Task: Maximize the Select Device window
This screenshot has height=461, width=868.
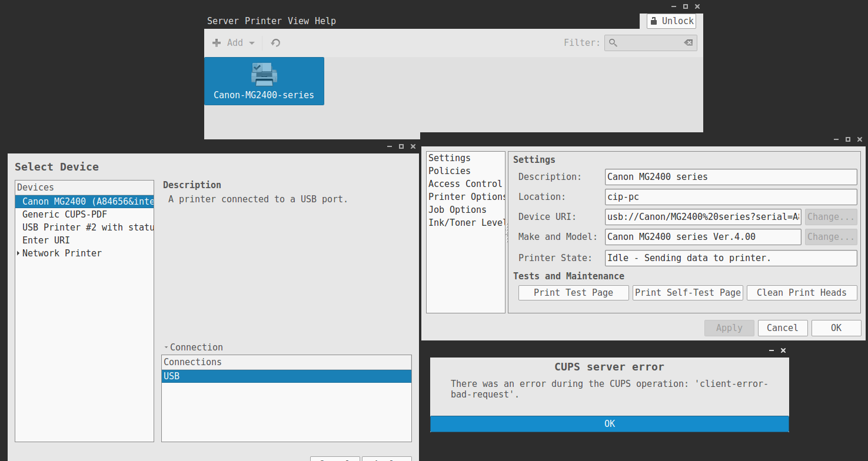Action: pos(401,146)
